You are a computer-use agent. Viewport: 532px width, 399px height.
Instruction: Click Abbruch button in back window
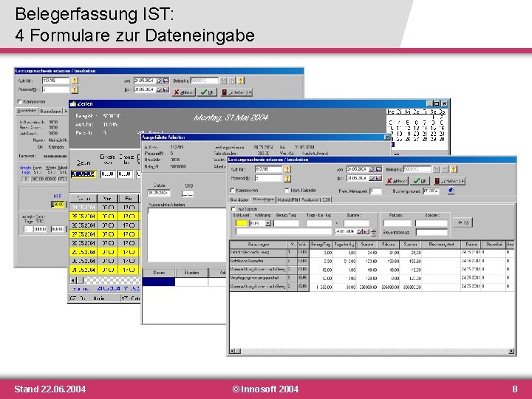tap(183, 92)
